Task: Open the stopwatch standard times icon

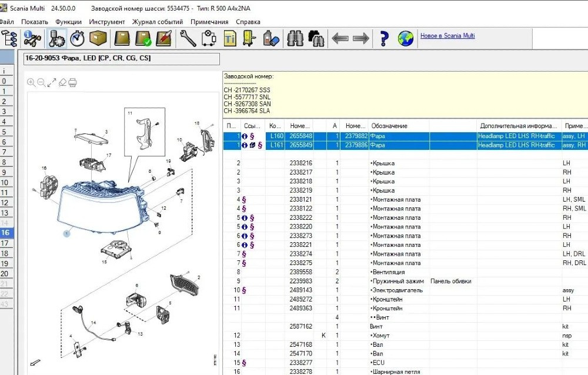Action: tap(77, 38)
